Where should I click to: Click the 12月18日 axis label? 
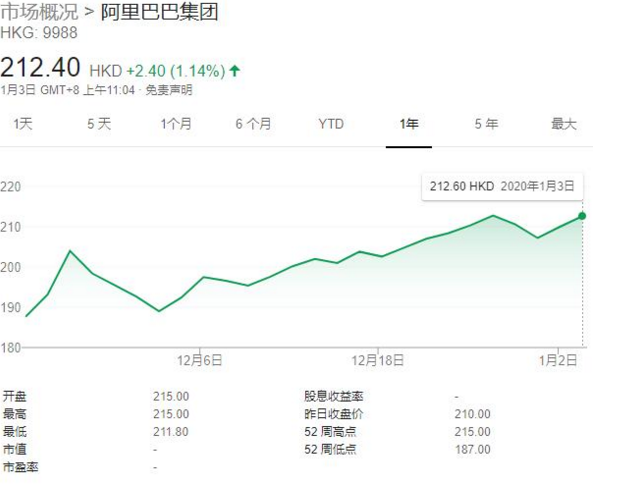point(378,360)
